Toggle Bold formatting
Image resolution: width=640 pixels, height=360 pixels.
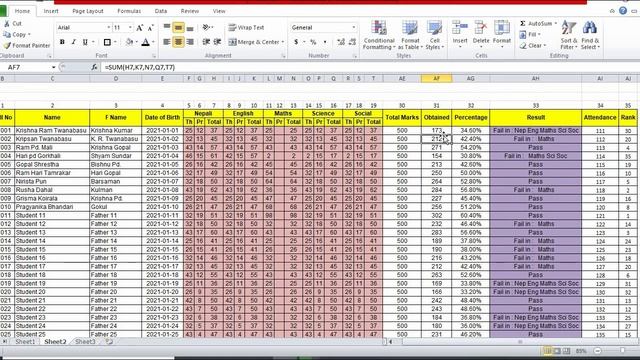62,42
